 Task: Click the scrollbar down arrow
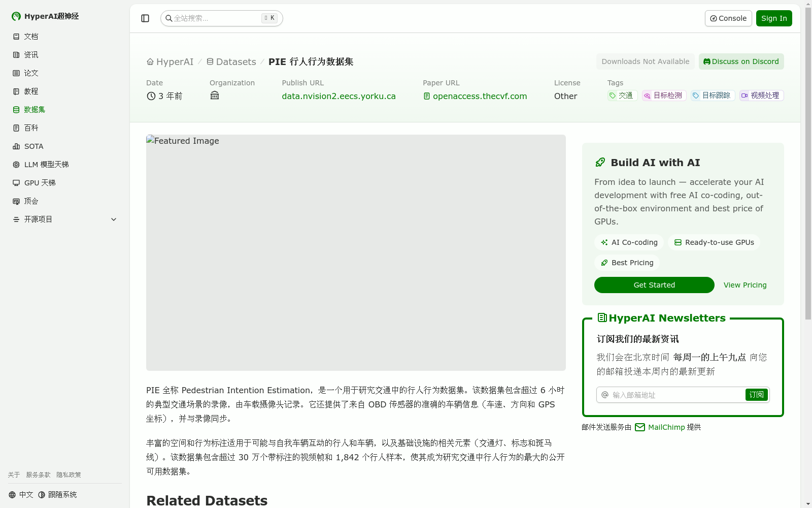[808, 504]
